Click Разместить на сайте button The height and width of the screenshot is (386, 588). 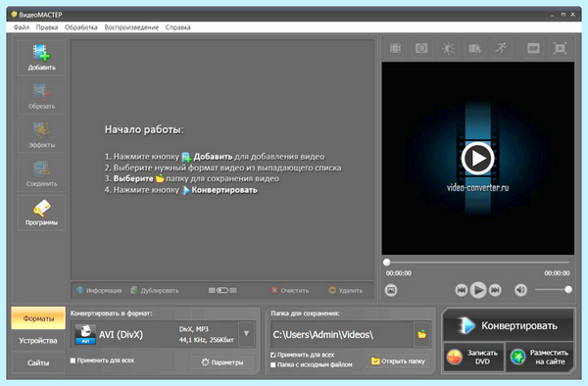point(540,357)
